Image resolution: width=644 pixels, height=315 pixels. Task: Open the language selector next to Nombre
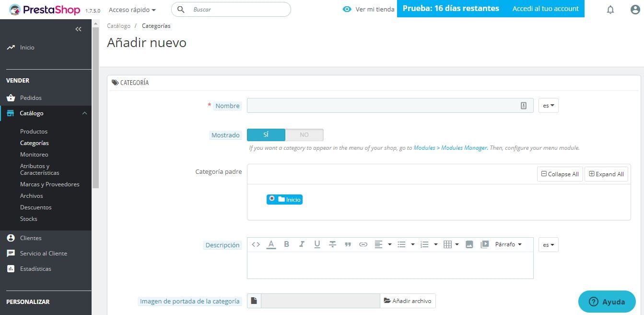click(x=548, y=105)
